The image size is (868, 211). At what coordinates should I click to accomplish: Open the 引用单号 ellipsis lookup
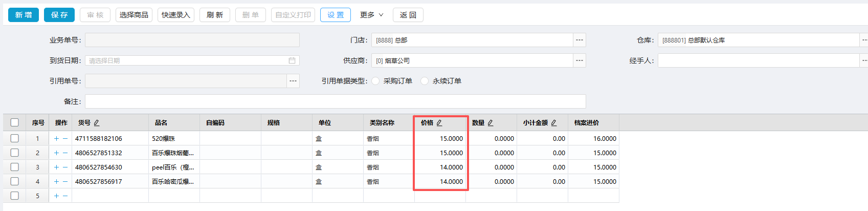tap(293, 81)
